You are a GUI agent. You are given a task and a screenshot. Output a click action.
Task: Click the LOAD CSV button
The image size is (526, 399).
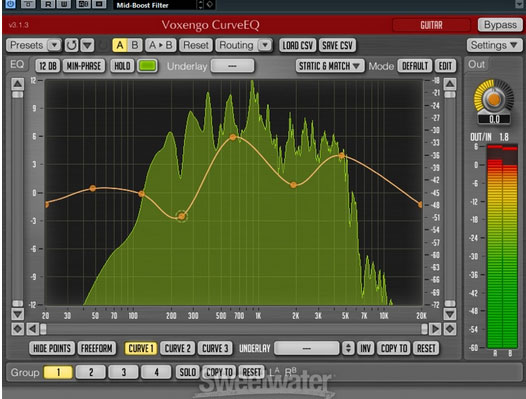point(298,45)
